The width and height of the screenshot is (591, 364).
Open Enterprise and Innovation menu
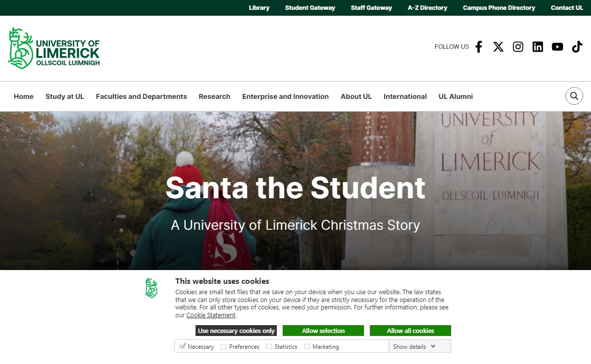pos(286,96)
